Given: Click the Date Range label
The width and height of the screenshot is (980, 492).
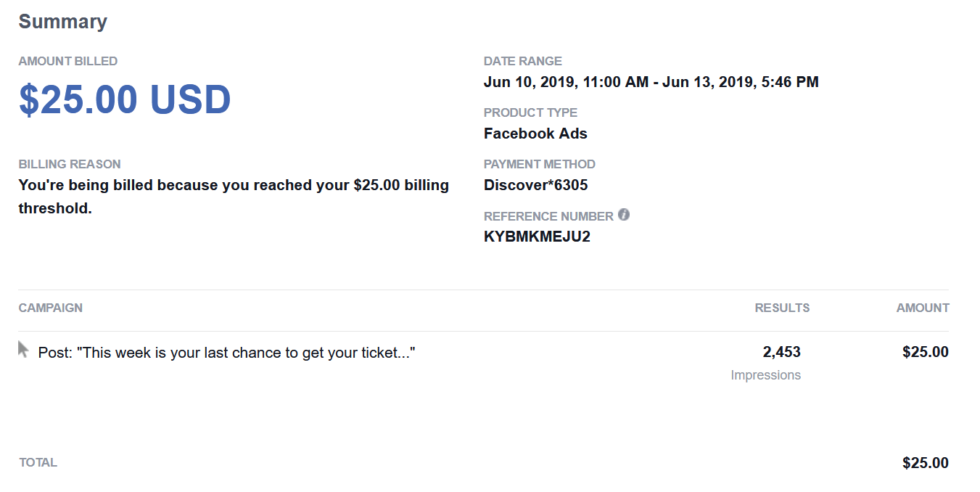Looking at the screenshot, I should click(523, 62).
